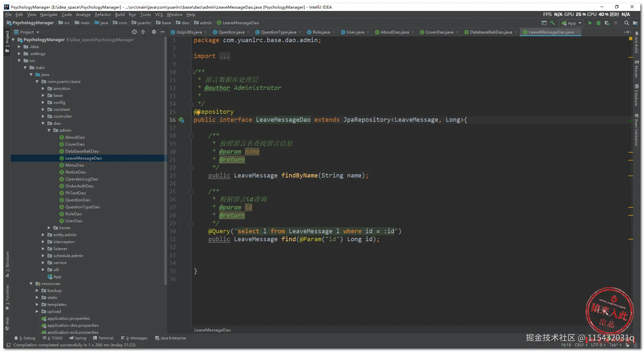The width and height of the screenshot is (644, 352).
Task: Open the Refactor menu
Action: point(103,15)
